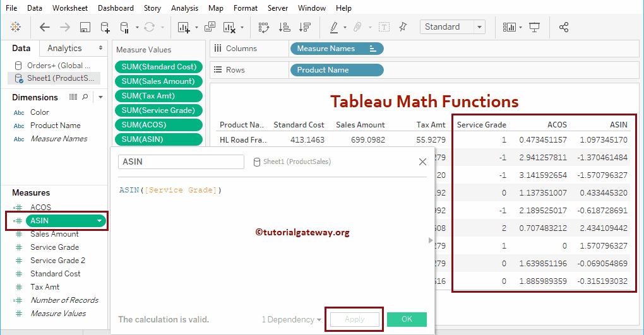Click the Clear Sheet icon
Viewport: 644px width, 335px height.
pos(229,28)
